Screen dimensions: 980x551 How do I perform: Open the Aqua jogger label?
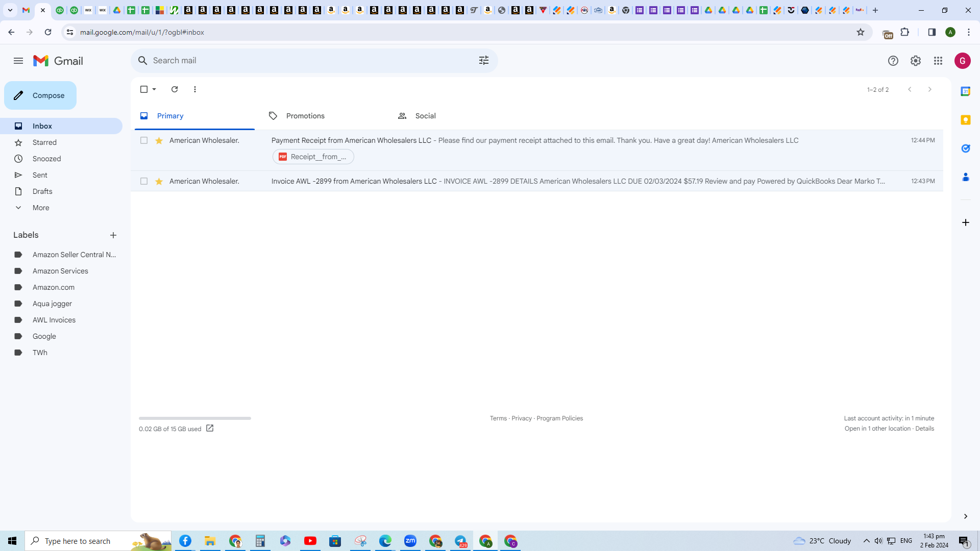61,304
